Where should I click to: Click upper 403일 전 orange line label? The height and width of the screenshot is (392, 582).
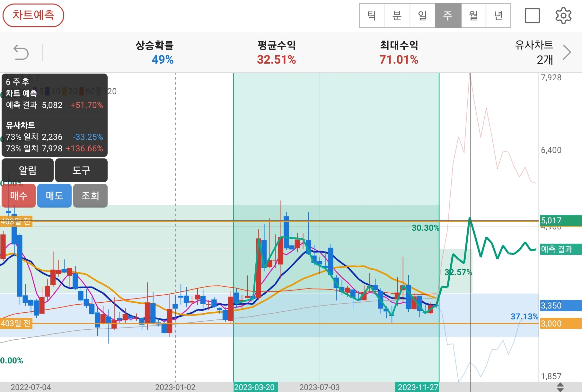[16, 221]
